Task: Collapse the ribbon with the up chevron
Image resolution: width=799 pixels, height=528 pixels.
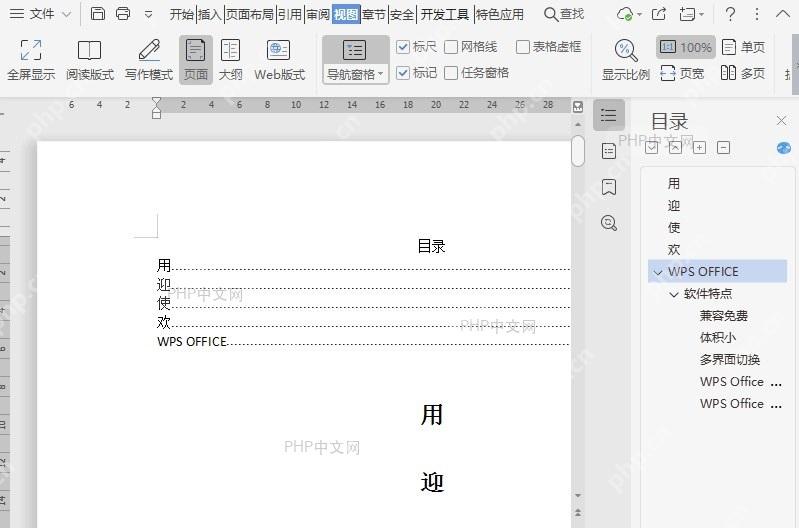Action: click(783, 14)
